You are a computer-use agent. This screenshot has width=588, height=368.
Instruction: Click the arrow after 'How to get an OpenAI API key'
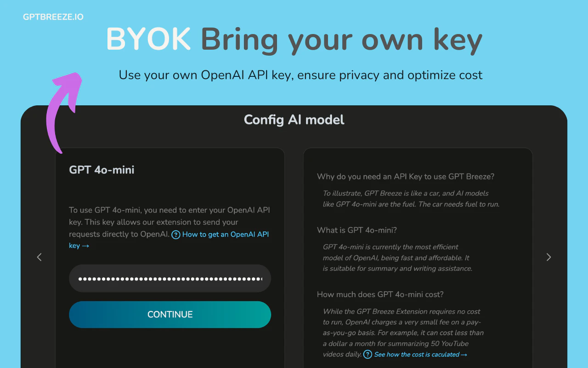pos(85,246)
